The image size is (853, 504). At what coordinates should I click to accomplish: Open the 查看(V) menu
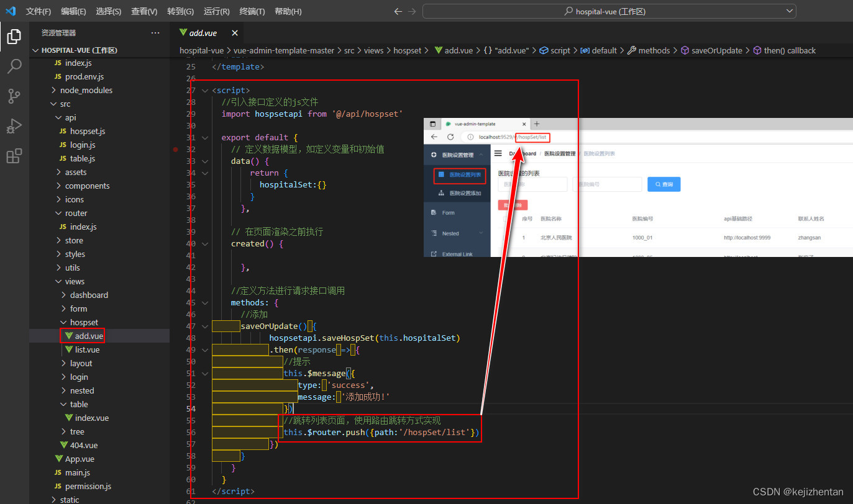point(145,11)
